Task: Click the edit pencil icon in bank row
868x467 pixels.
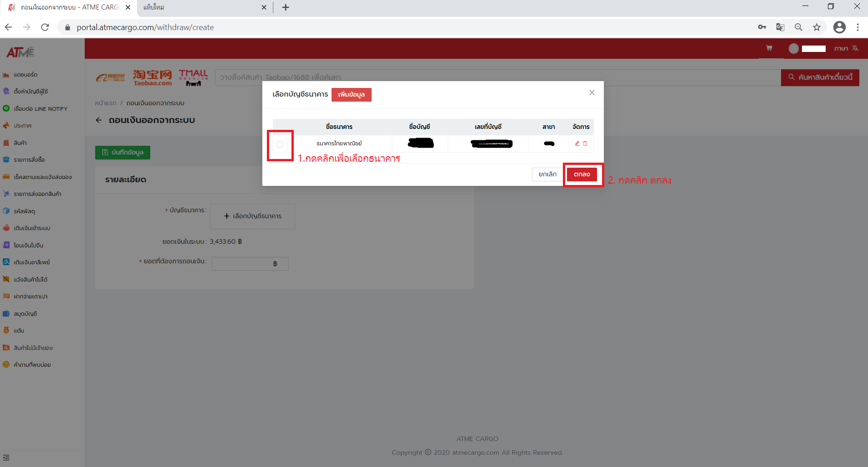Action: (577, 144)
